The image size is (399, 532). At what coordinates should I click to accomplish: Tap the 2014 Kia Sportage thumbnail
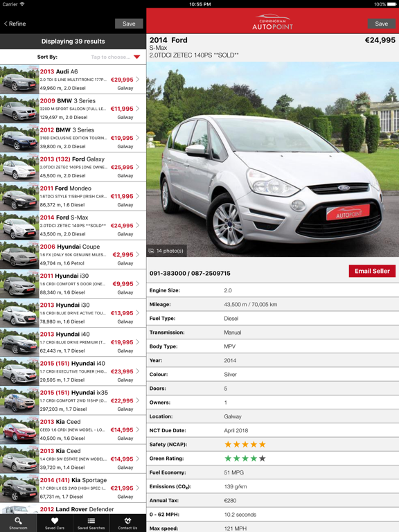[x=19, y=488]
